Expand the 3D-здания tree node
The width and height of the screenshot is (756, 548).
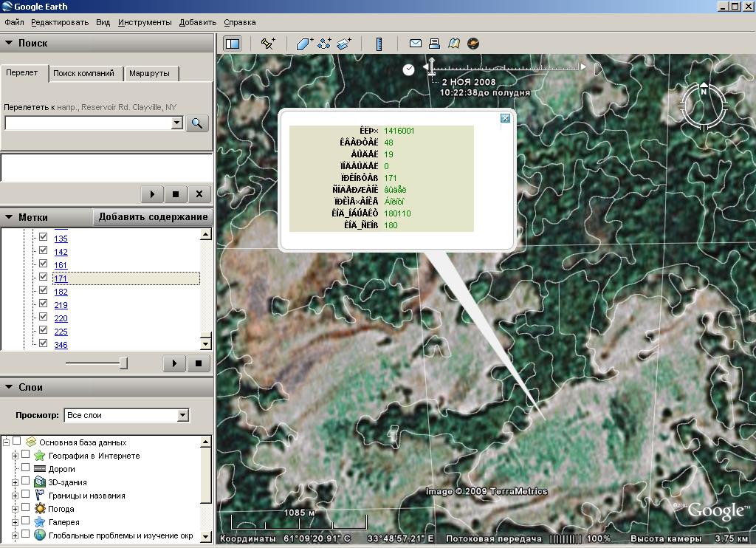(15, 482)
